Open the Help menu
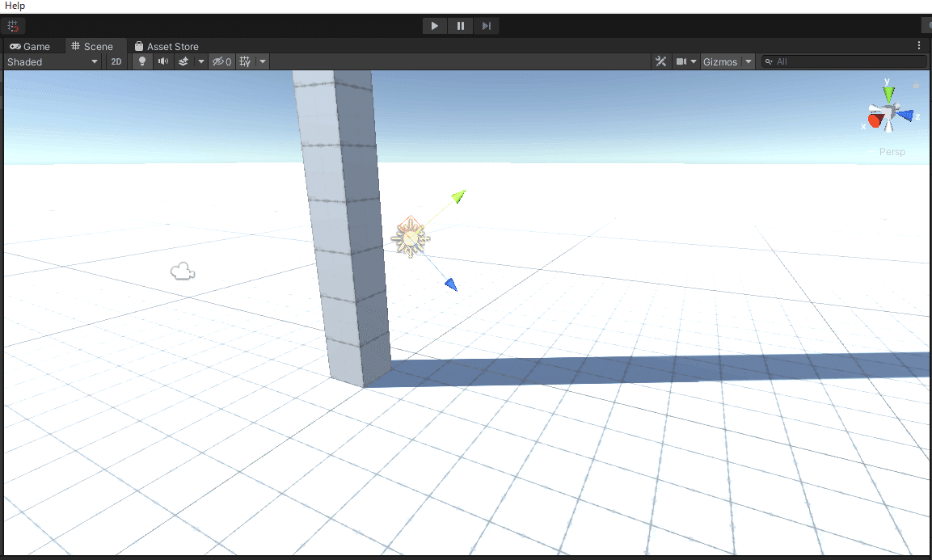This screenshot has height=560, width=932. [x=15, y=5]
